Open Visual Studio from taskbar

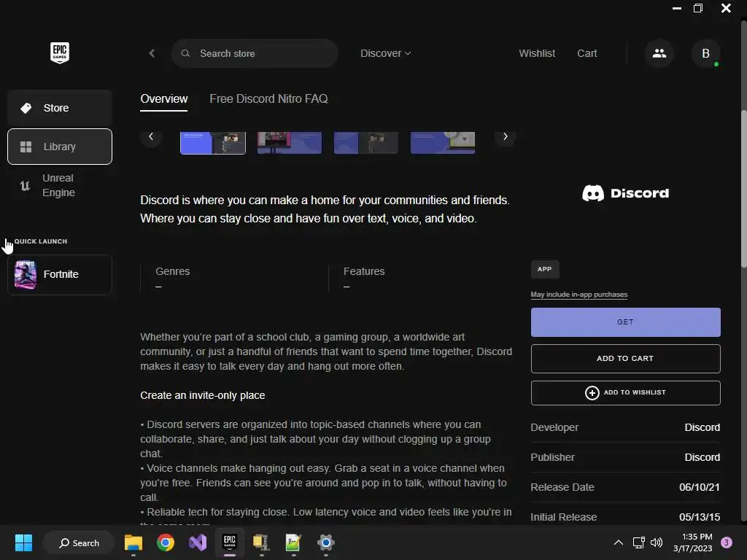click(197, 542)
